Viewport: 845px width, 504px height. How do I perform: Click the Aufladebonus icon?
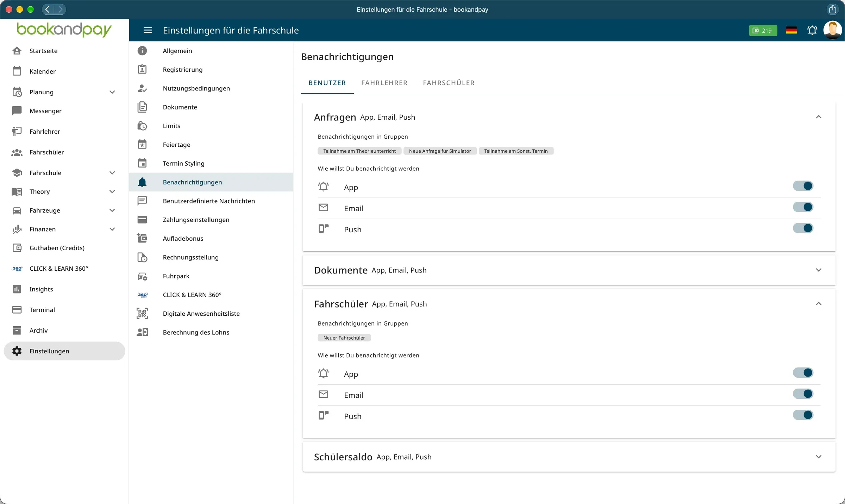point(142,238)
